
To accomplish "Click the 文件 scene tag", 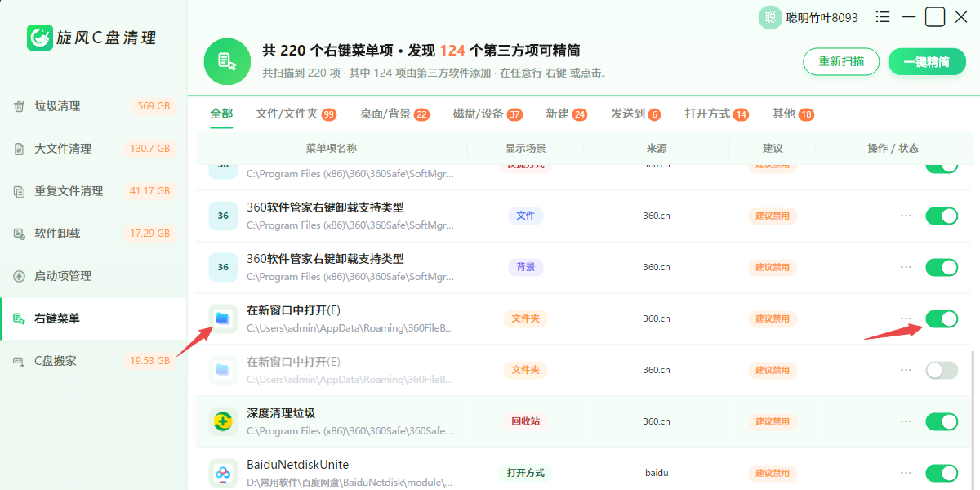I will click(x=525, y=216).
